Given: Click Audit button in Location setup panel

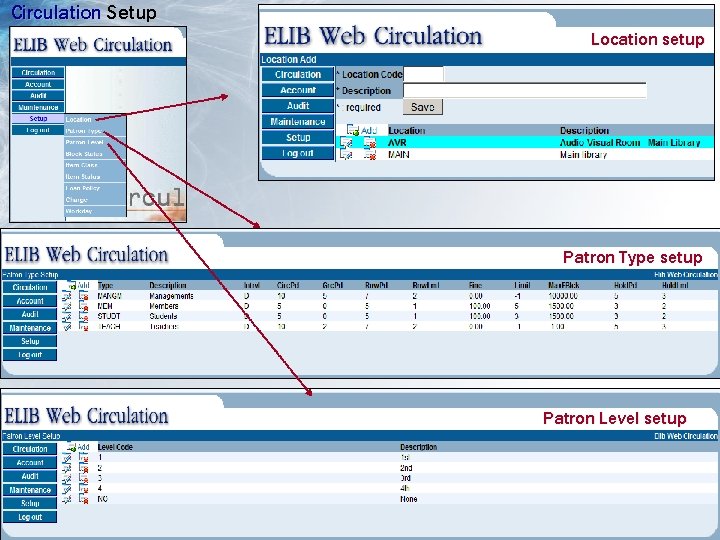Looking at the screenshot, I should pos(298,106).
